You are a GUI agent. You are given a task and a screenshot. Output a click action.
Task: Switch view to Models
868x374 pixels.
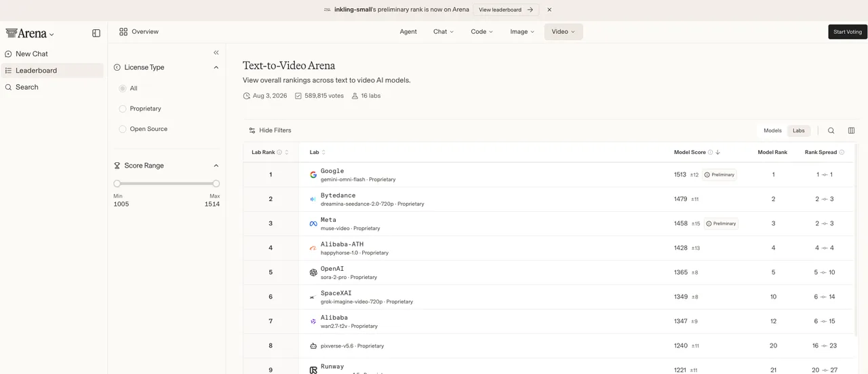coord(772,130)
